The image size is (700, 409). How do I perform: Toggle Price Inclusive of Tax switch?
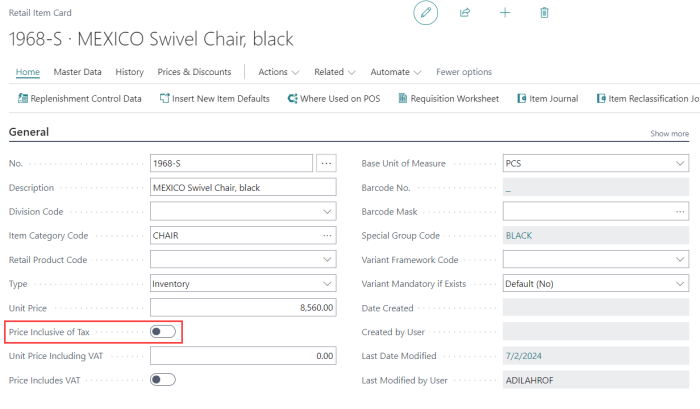(163, 331)
